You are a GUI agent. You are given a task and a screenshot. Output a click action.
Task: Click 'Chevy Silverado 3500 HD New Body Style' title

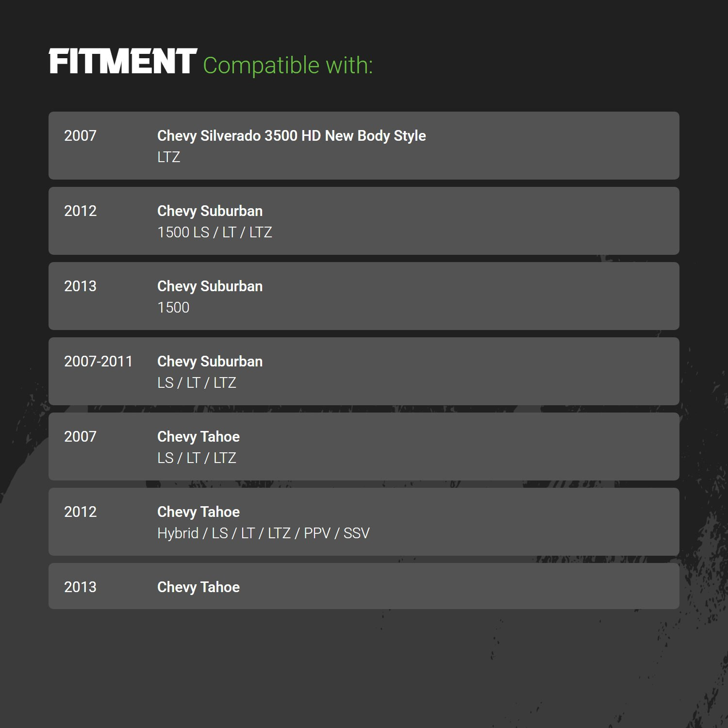coord(292,136)
